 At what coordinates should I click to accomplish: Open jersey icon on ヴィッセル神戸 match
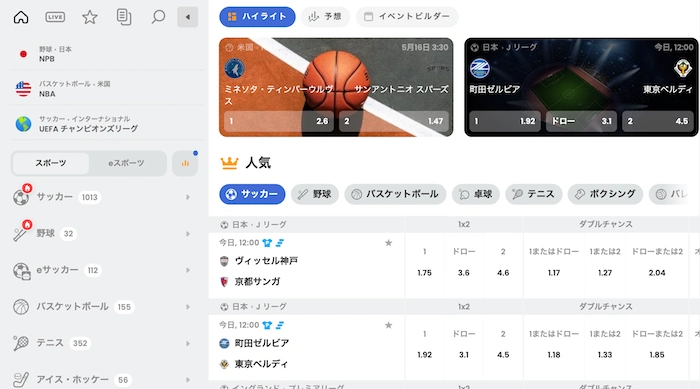(x=267, y=243)
